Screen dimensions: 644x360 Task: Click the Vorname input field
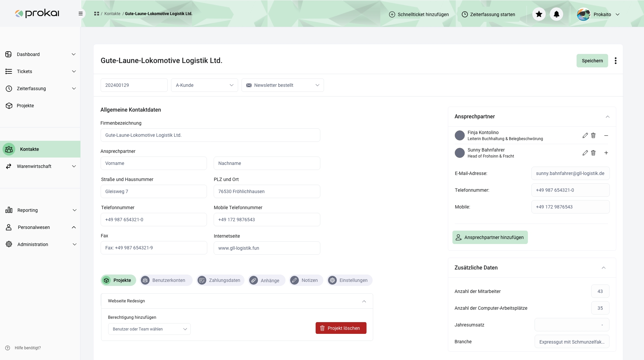coord(154,163)
